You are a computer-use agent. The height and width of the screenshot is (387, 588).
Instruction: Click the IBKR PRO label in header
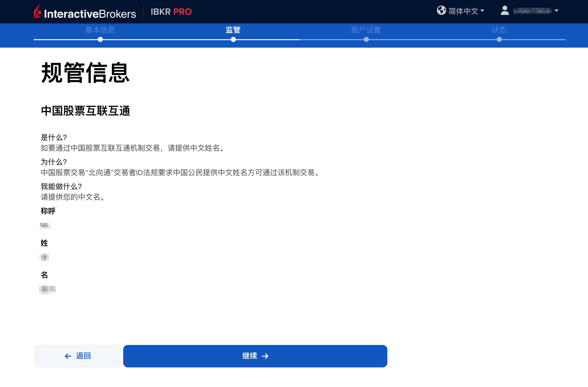[x=171, y=12]
